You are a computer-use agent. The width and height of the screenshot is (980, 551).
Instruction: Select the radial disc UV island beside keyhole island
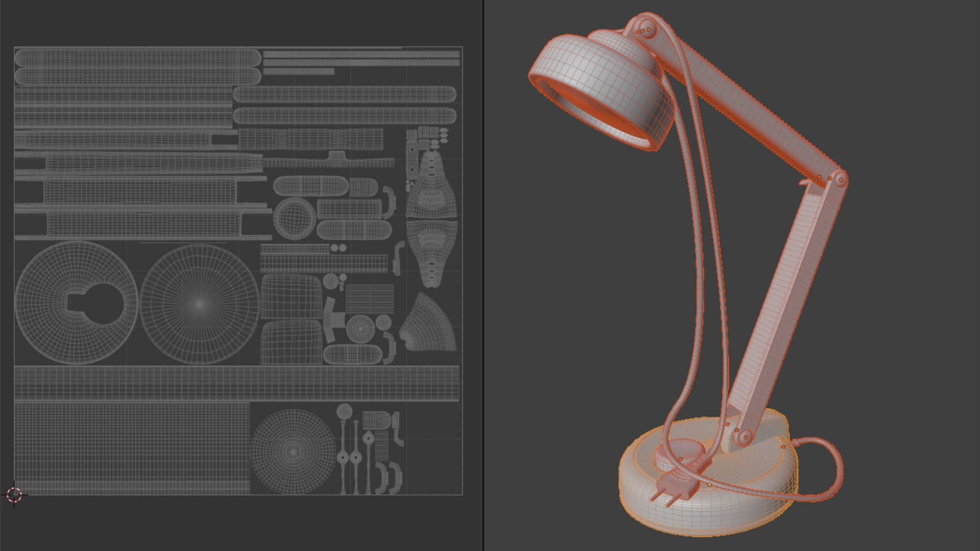pos(199,304)
